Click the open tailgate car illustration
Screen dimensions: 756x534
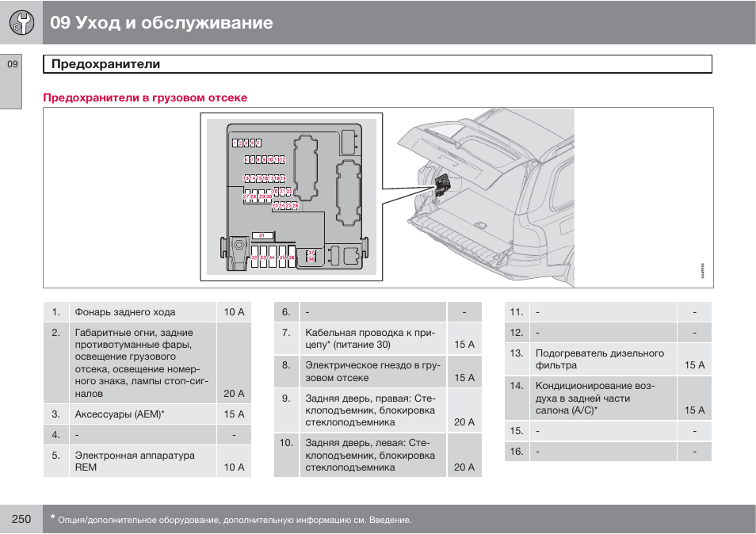pos(487,197)
